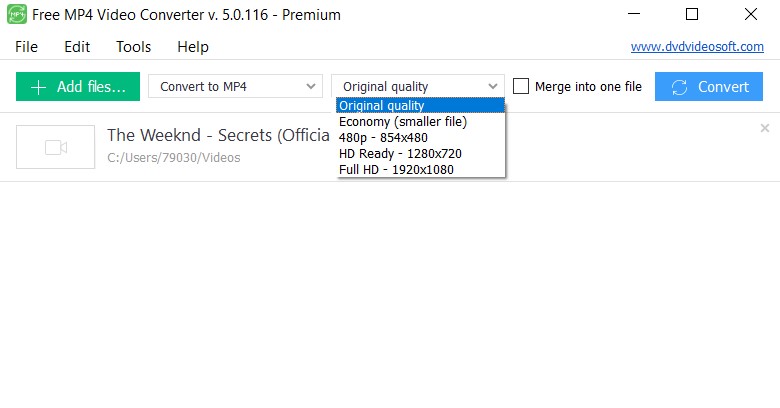Expand the Convert to MP4 format dropdown
The height and width of the screenshot is (408, 780).
(x=235, y=87)
